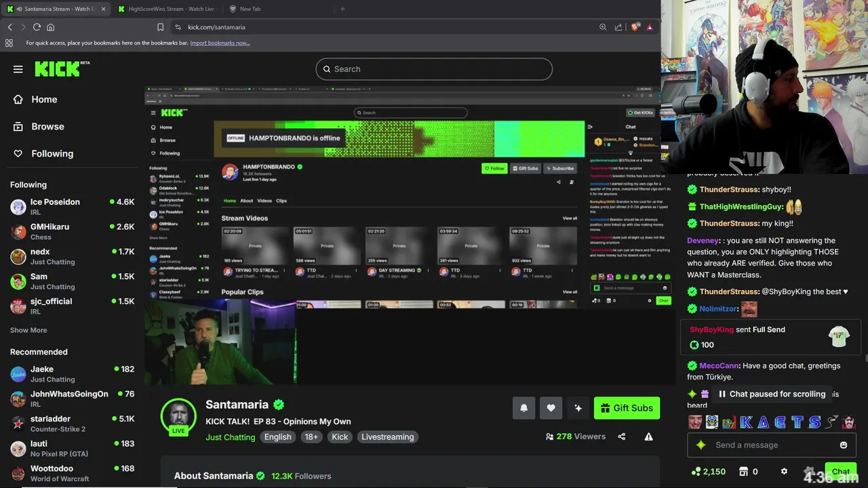Insert the K letter emote from quick emotes
Viewport: 868px width, 488px height.
point(746,422)
